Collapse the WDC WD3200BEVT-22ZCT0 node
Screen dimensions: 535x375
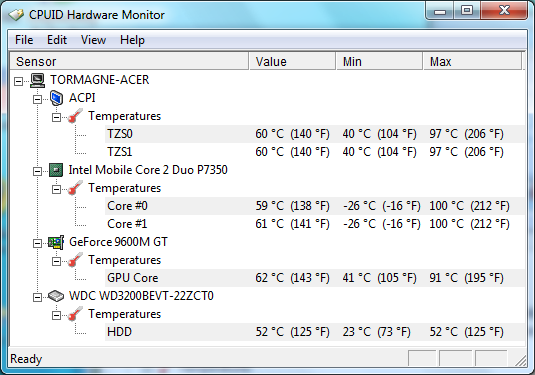[38, 297]
